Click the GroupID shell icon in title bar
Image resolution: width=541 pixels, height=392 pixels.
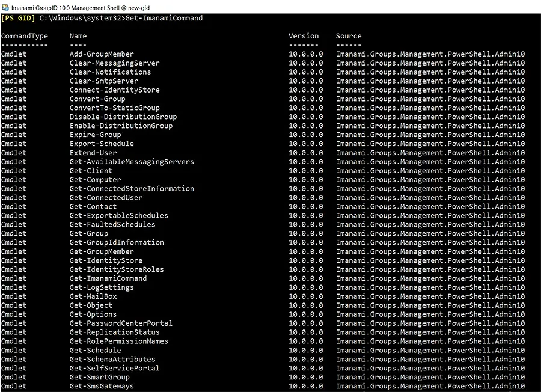coord(5,7)
